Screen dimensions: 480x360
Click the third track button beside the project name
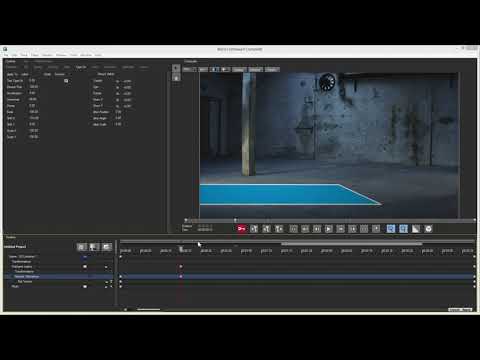tap(107, 247)
